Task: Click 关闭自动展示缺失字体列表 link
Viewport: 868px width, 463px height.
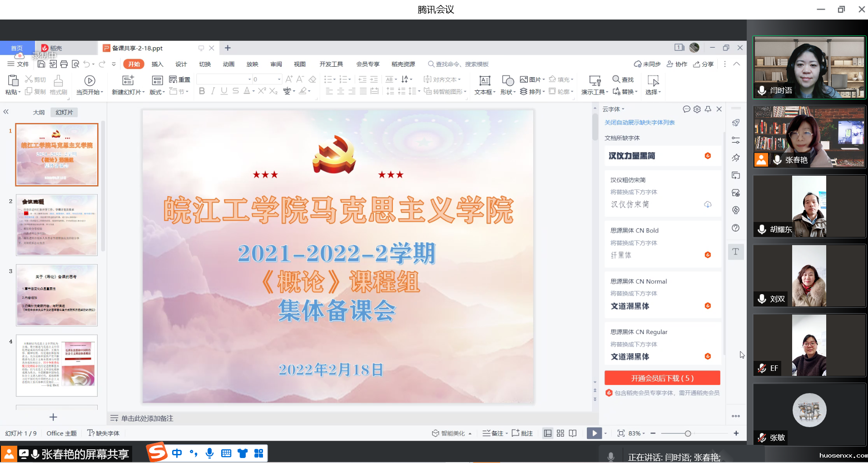Action: (639, 123)
